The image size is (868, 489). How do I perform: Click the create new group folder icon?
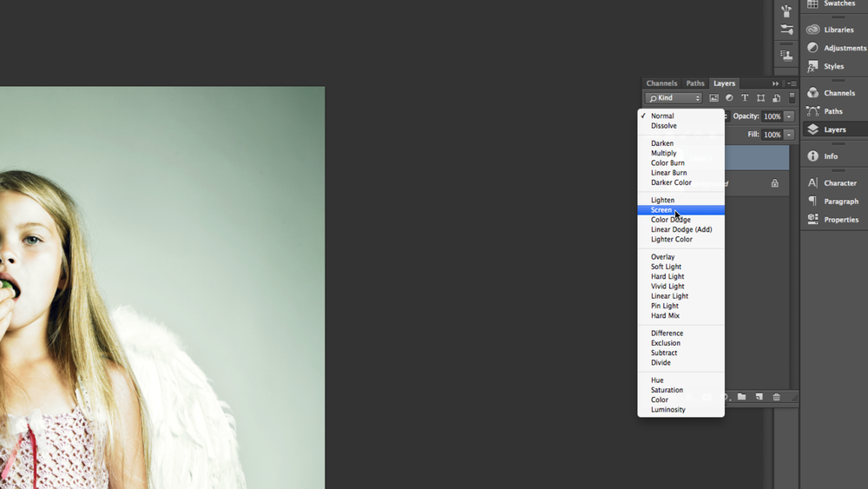point(741,397)
